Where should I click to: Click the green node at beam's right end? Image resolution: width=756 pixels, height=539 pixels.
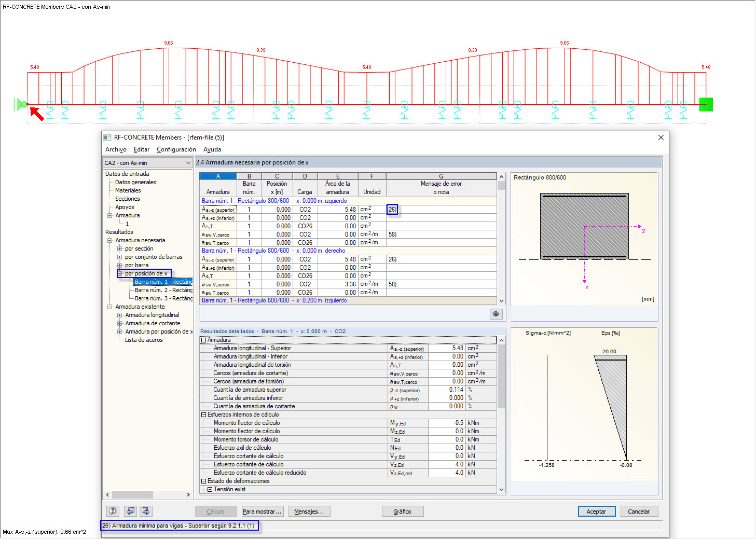click(706, 104)
